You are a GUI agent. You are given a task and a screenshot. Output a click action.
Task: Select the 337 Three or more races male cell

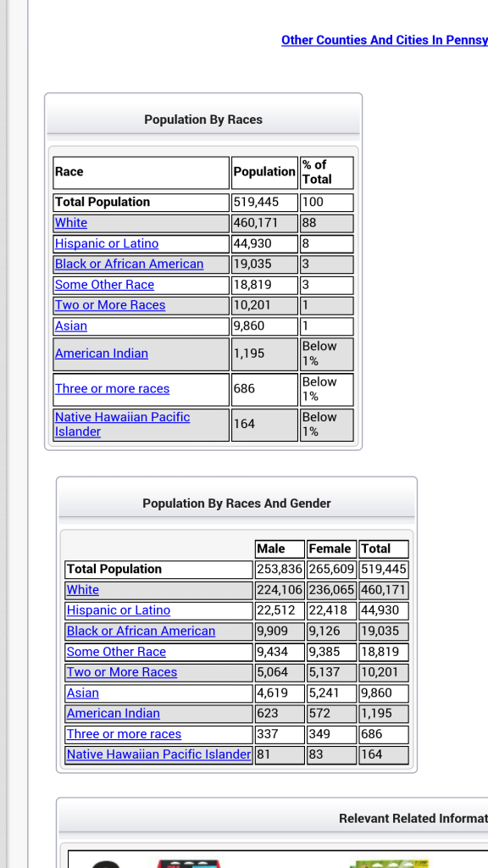coord(280,735)
